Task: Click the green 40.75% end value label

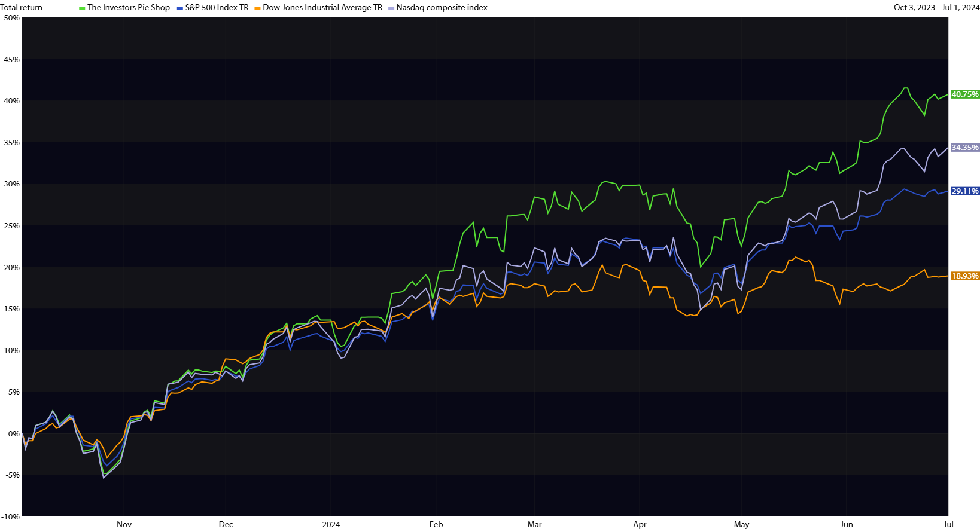Action: pyautogui.click(x=965, y=94)
